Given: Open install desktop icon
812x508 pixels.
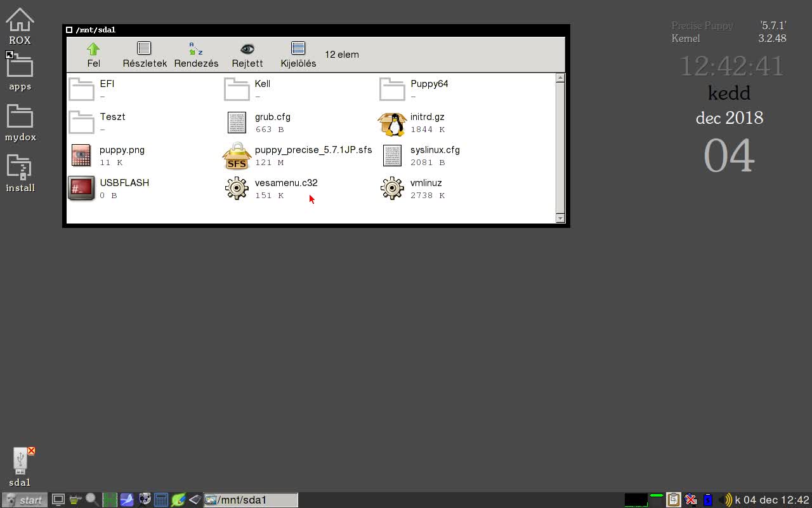Looking at the screenshot, I should click(20, 174).
